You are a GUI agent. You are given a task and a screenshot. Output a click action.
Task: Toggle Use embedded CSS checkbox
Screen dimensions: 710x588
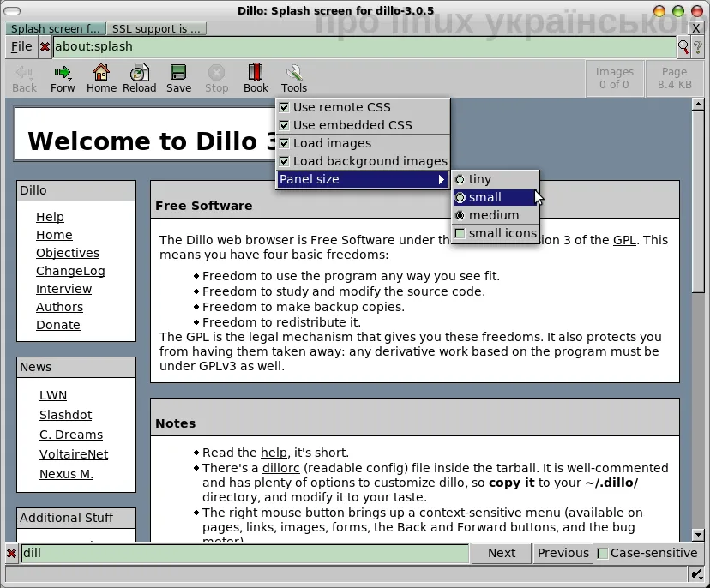[284, 125]
